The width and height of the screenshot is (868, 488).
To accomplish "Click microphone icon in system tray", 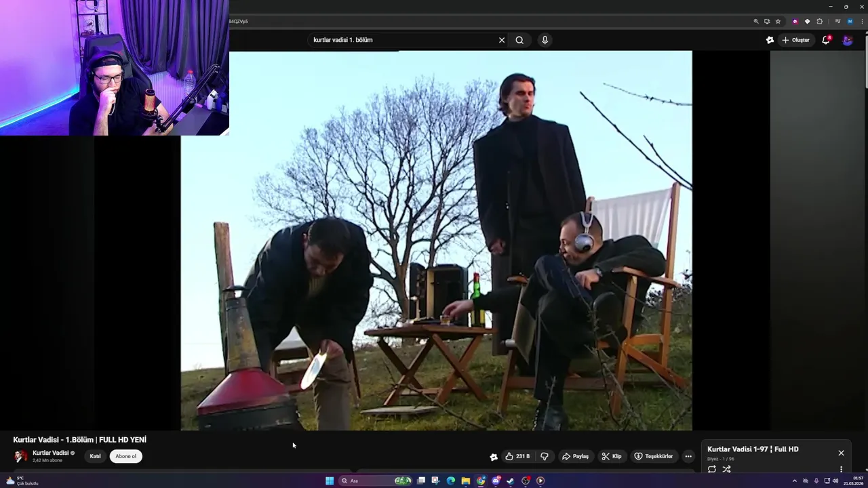I will (x=816, y=481).
